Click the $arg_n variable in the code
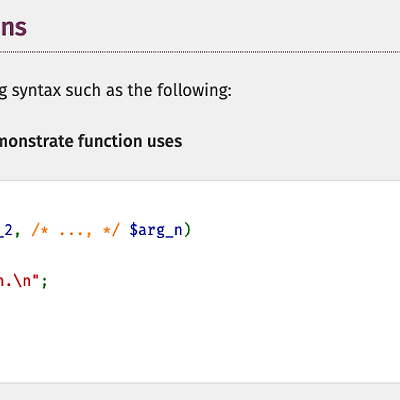 click(x=156, y=230)
